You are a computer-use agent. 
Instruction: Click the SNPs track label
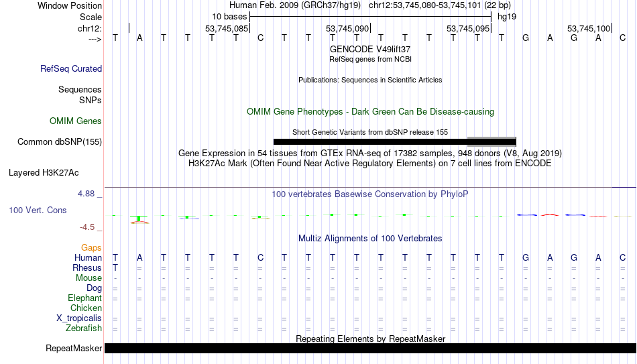point(91,100)
